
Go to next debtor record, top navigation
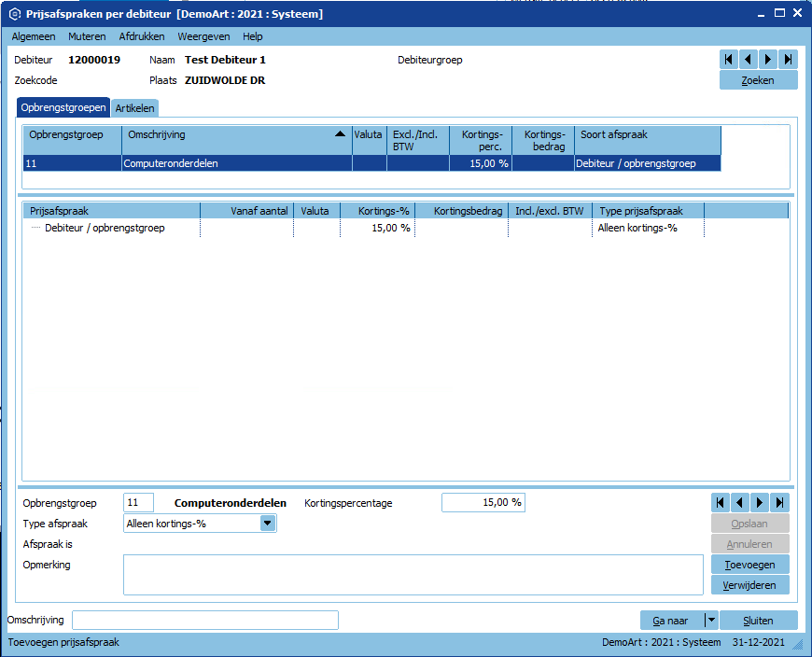(x=768, y=59)
